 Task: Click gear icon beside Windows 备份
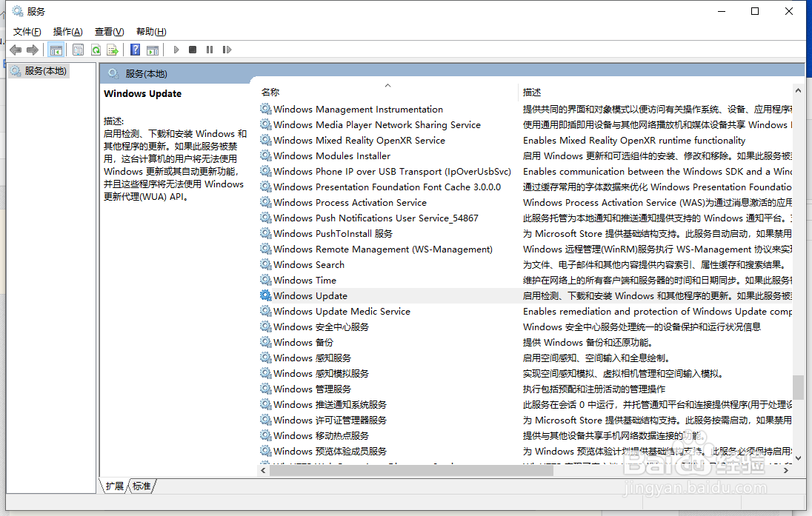coord(266,342)
